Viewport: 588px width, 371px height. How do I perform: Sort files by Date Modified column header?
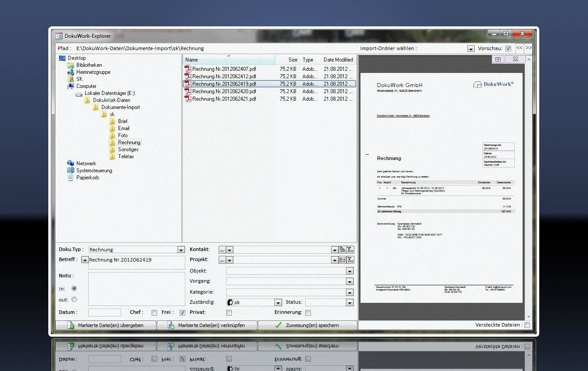[x=339, y=59]
